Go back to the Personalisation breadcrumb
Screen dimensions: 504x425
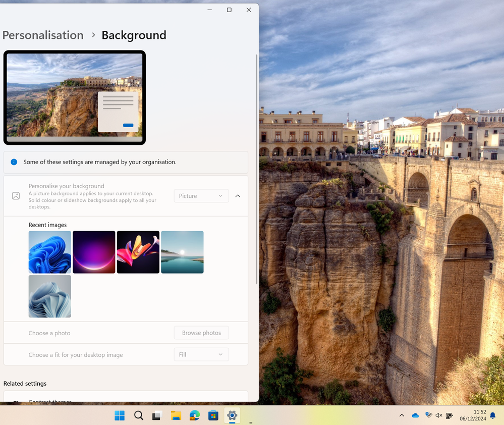[43, 35]
